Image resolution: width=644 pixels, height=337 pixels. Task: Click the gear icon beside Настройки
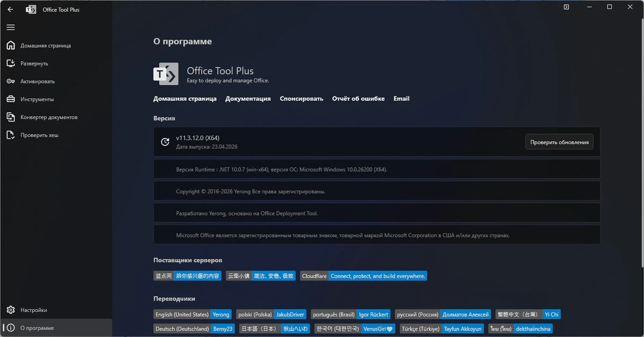[11, 310]
